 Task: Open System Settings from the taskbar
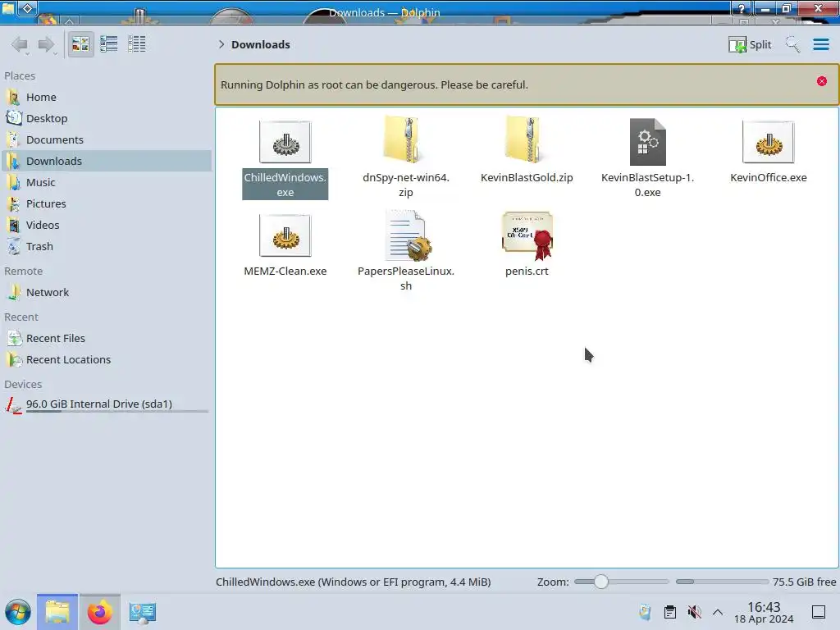(x=142, y=612)
